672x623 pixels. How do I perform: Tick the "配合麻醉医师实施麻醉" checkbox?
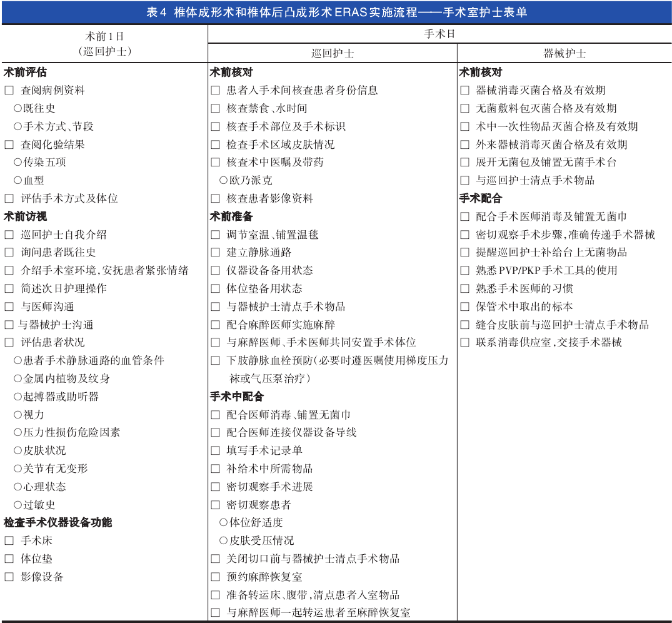(215, 325)
